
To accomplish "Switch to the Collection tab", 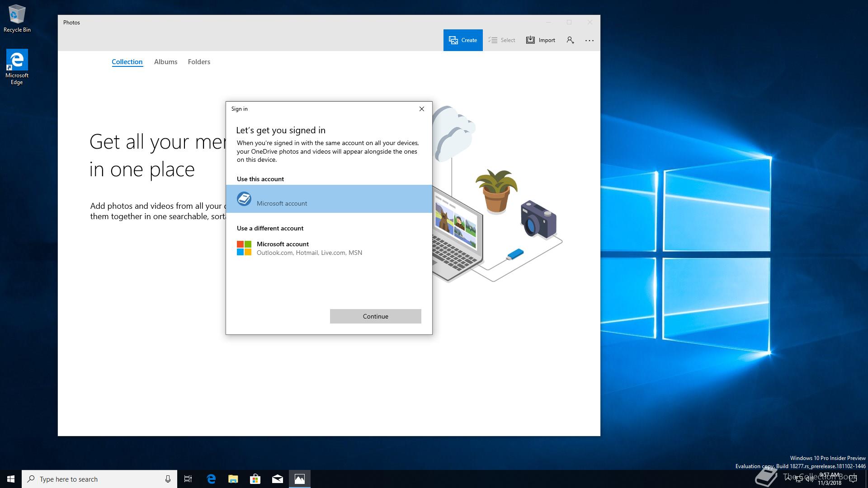I will pyautogui.click(x=127, y=62).
